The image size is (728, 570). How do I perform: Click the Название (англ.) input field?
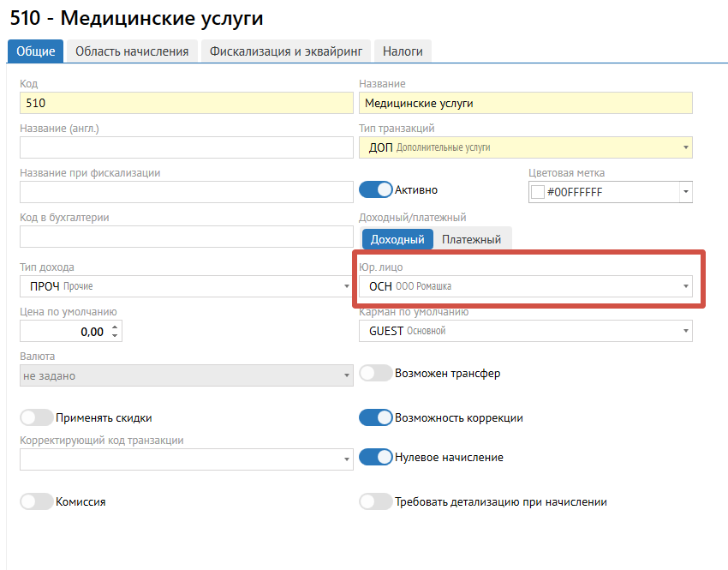pyautogui.click(x=186, y=147)
